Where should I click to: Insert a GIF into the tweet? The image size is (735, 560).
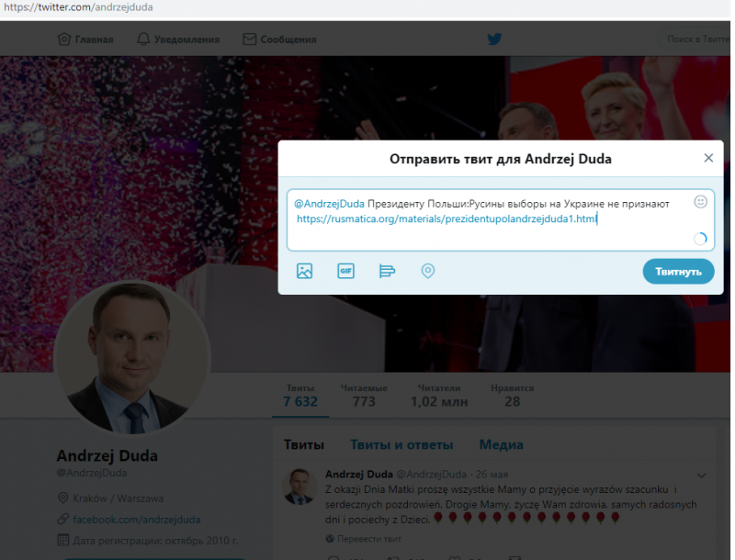345,271
